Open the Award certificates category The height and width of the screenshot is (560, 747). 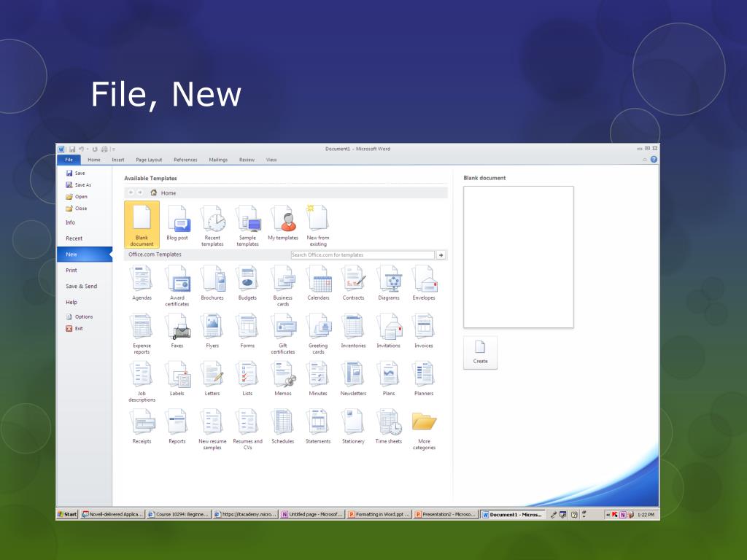coord(177,286)
